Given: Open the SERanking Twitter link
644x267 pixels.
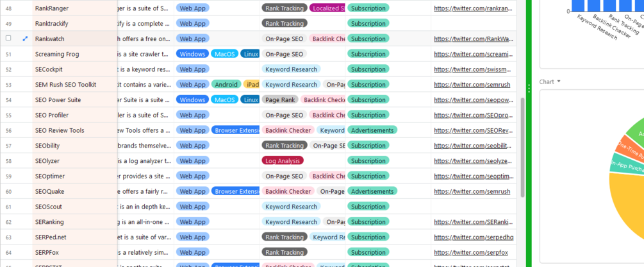Looking at the screenshot, I should 474,221.
